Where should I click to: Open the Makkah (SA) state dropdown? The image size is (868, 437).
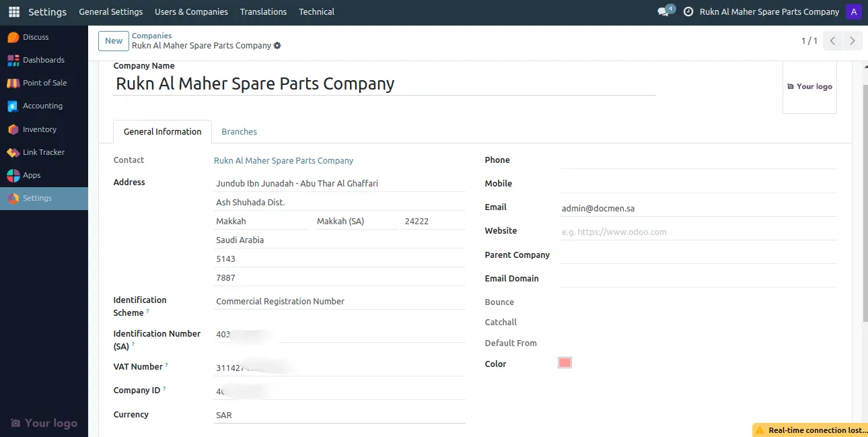click(356, 221)
